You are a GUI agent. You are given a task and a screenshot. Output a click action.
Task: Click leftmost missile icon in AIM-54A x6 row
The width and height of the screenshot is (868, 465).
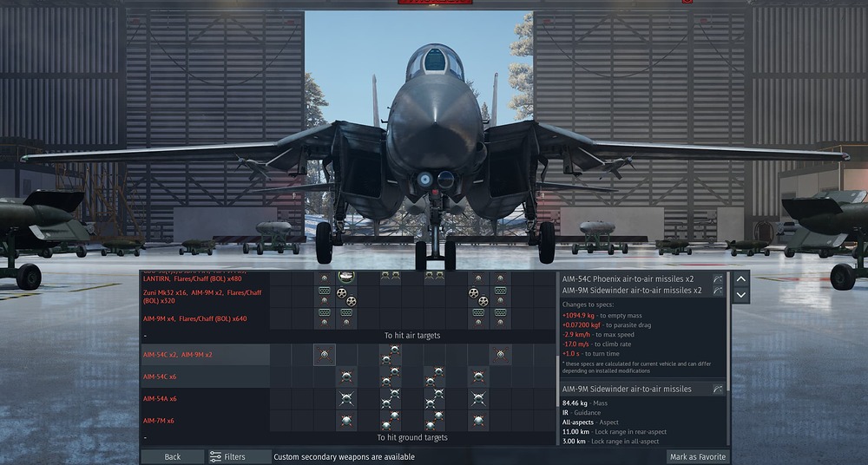coord(346,398)
